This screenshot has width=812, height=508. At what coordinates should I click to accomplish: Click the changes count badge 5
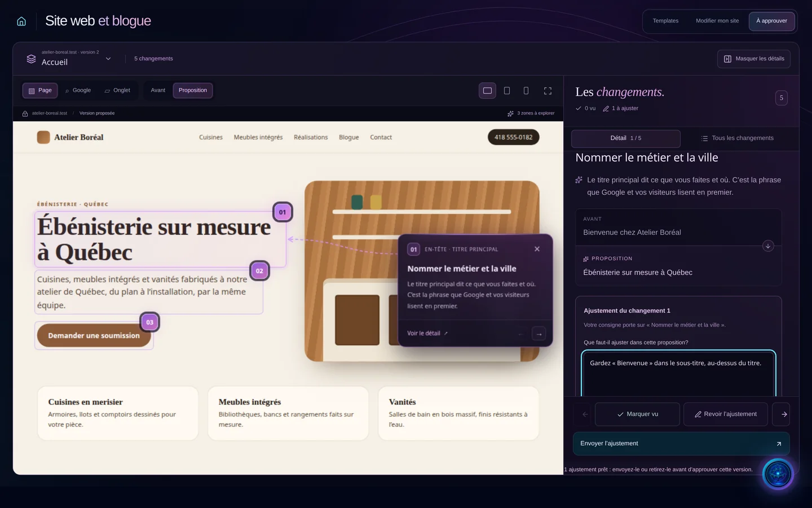(782, 98)
